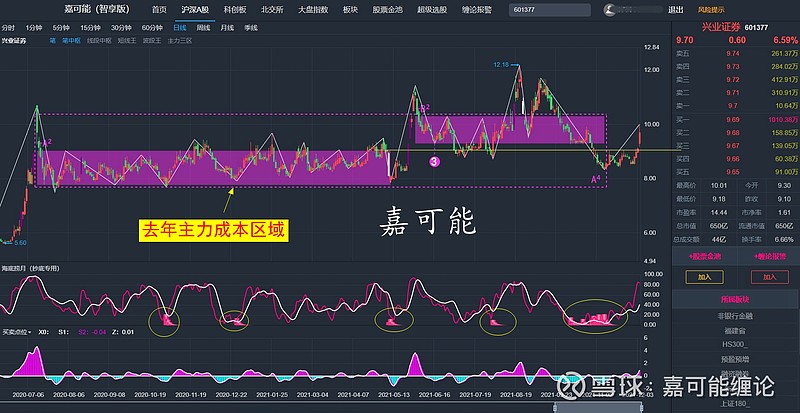The image size is (800, 413).
Task: Open the 预盈预增 sector entry
Action: [735, 360]
